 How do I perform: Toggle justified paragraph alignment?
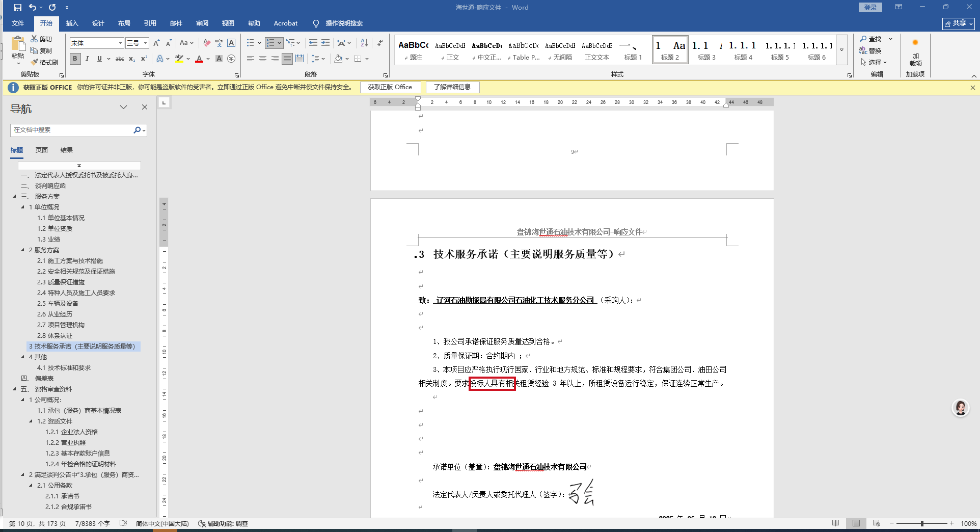click(x=287, y=59)
